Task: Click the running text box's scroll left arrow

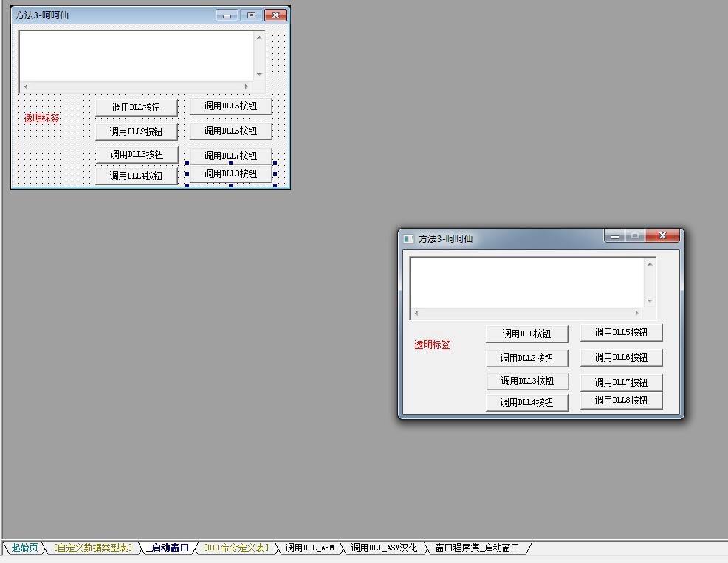Action: pyautogui.click(x=416, y=314)
